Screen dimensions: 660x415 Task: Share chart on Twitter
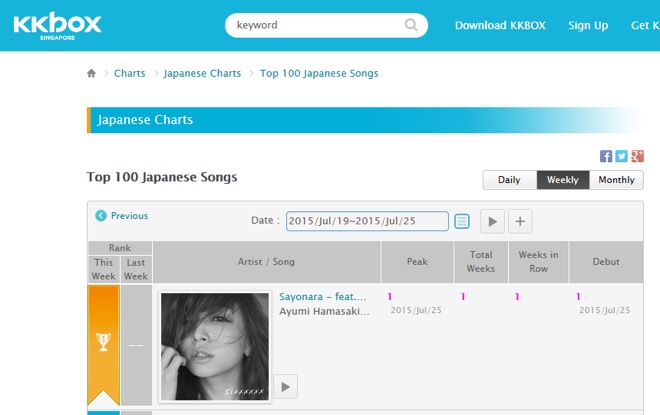(x=621, y=156)
